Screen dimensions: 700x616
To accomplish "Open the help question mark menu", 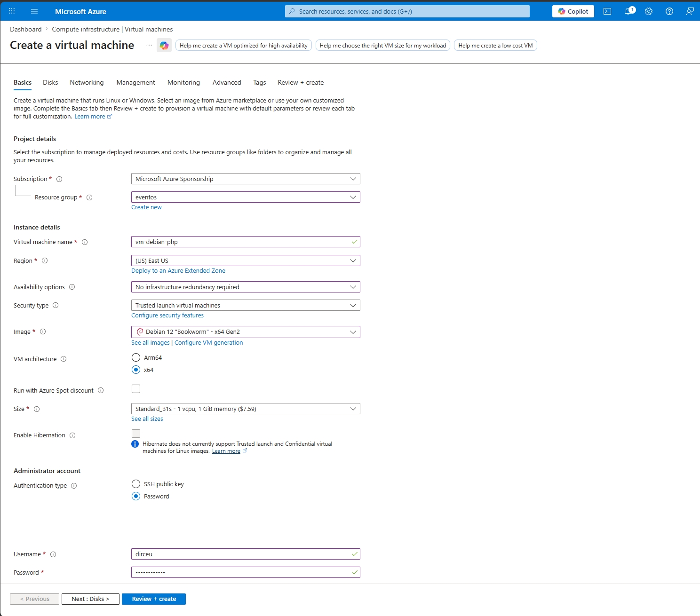I will pyautogui.click(x=669, y=11).
